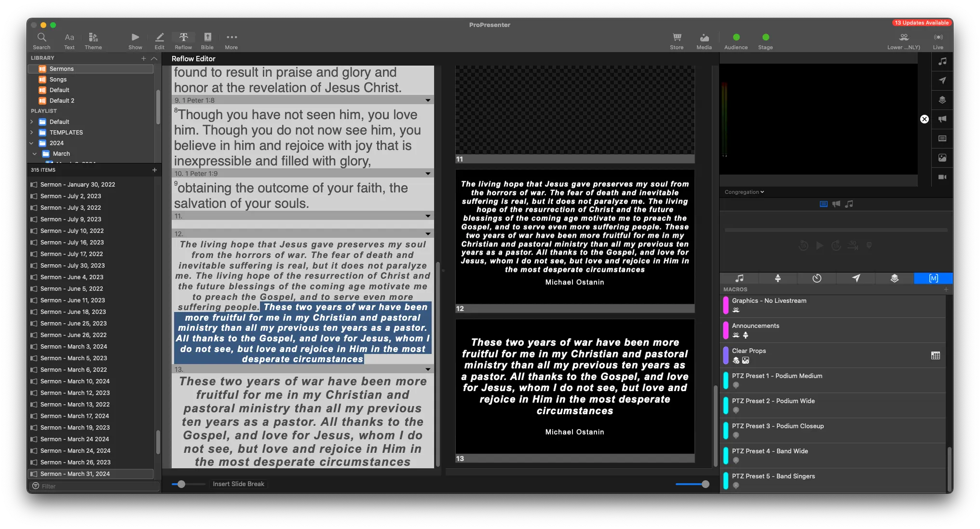Open the Reflow editor from the toolbar
The image size is (980, 529).
coord(183,40)
